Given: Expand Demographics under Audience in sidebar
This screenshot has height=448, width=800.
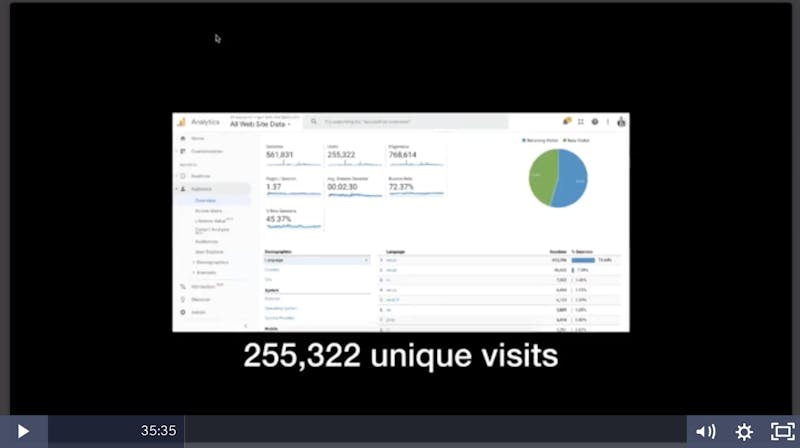Looking at the screenshot, I should click(x=210, y=262).
